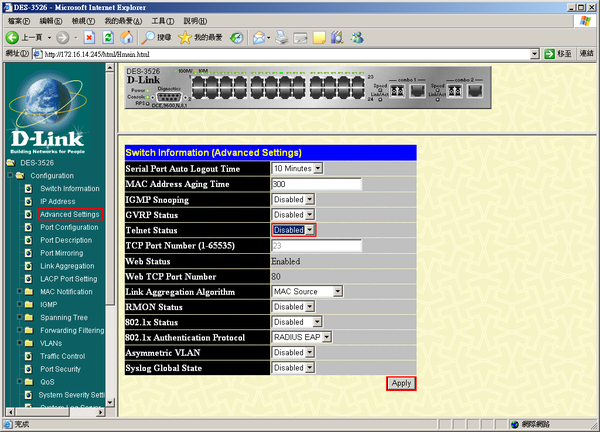600x432 pixels.
Task: Click the Refresh page icon
Action: pos(108,37)
